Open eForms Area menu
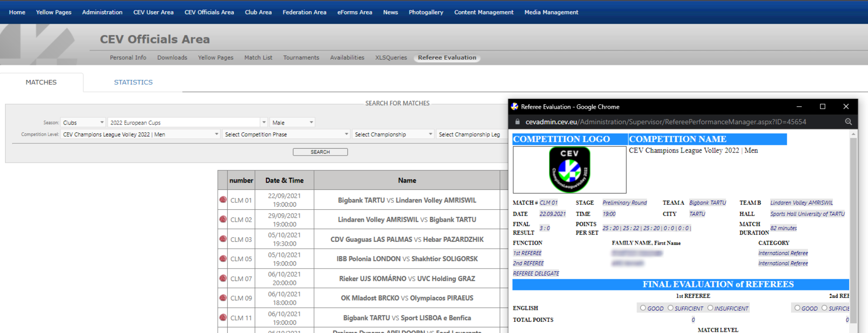868x333 pixels. pyautogui.click(x=355, y=12)
